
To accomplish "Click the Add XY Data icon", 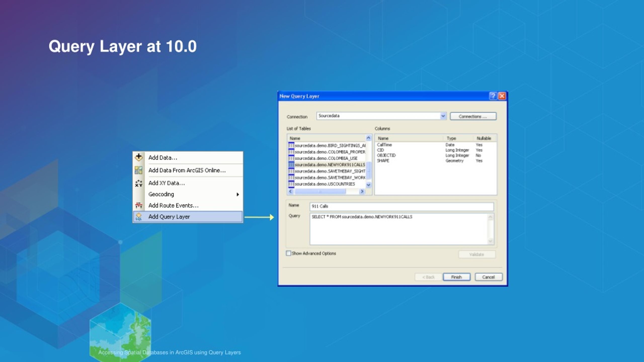I will pyautogui.click(x=139, y=183).
